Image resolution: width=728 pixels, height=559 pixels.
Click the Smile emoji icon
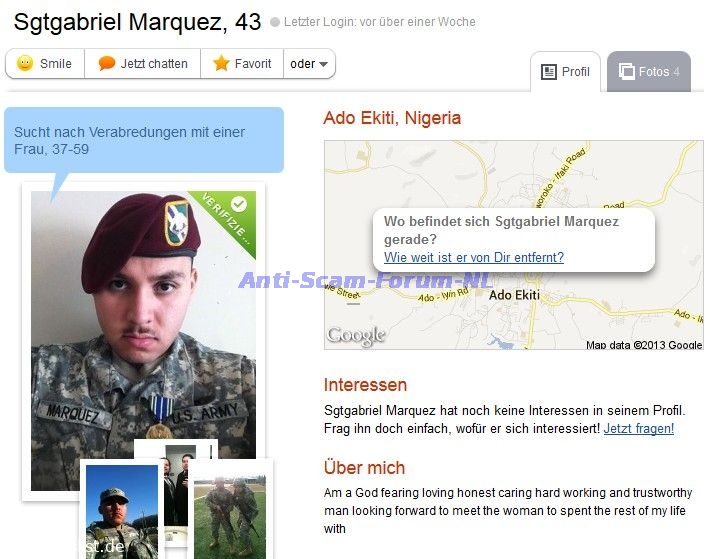tap(25, 63)
